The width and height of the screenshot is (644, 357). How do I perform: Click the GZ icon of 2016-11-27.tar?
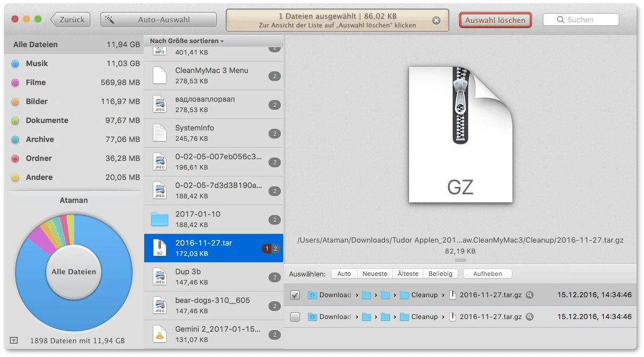pos(160,248)
